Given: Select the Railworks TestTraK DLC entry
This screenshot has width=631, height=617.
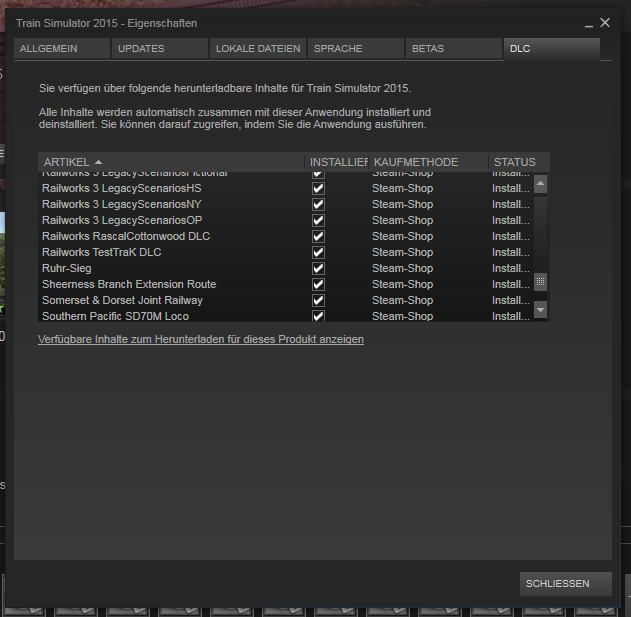Looking at the screenshot, I should tap(286, 252).
